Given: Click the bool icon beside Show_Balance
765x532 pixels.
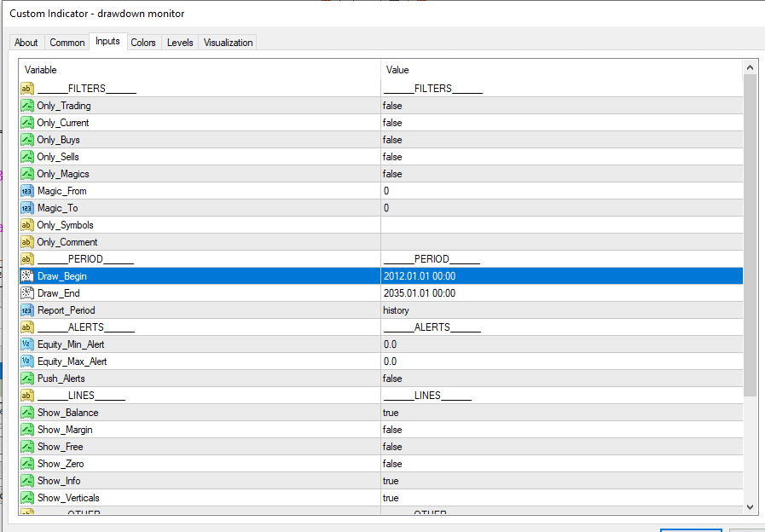Looking at the screenshot, I should [x=27, y=413].
